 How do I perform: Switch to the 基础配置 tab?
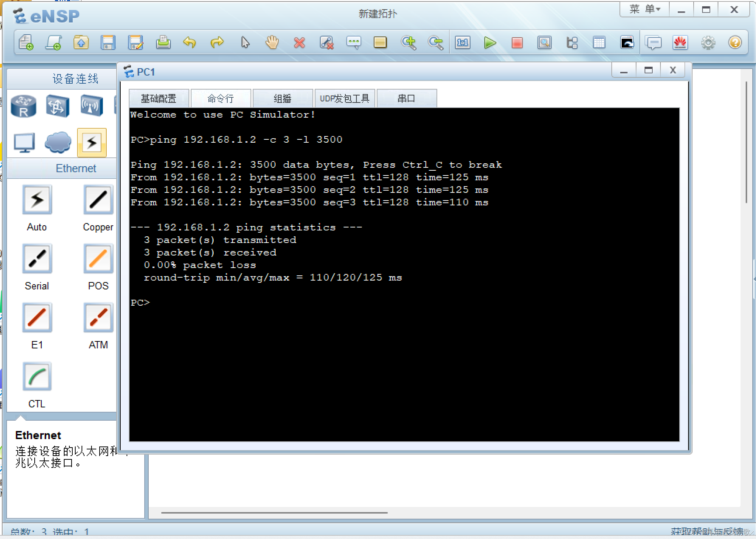(159, 98)
